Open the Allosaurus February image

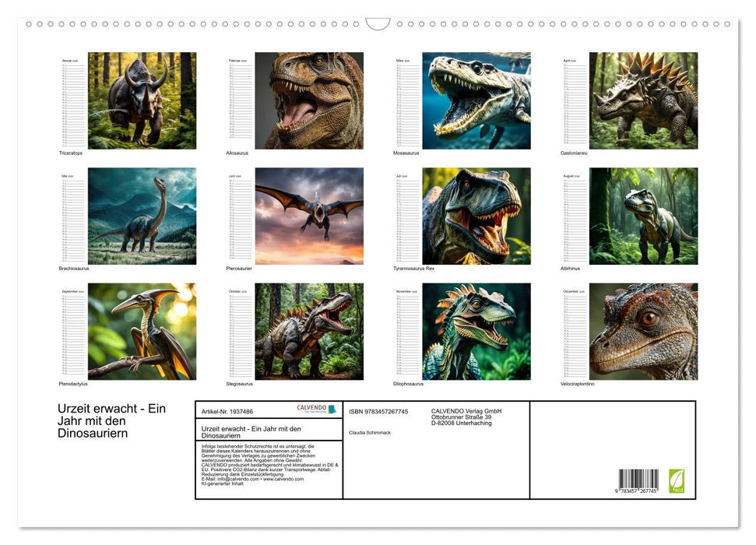(x=309, y=100)
